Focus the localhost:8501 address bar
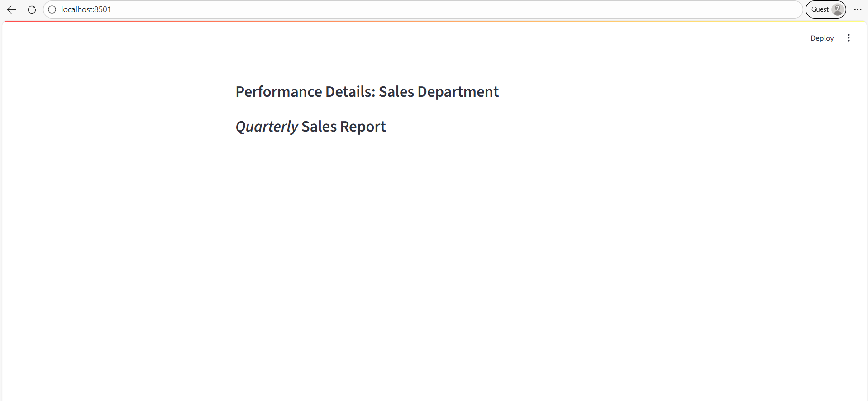The width and height of the screenshot is (868, 401). point(407,9)
